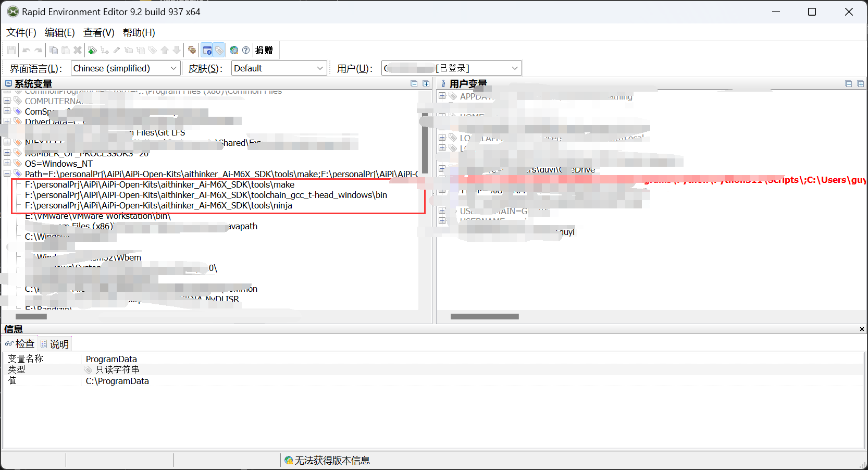Select the VMware Workstation\bin path value
This screenshot has width=868, height=470.
click(98, 216)
